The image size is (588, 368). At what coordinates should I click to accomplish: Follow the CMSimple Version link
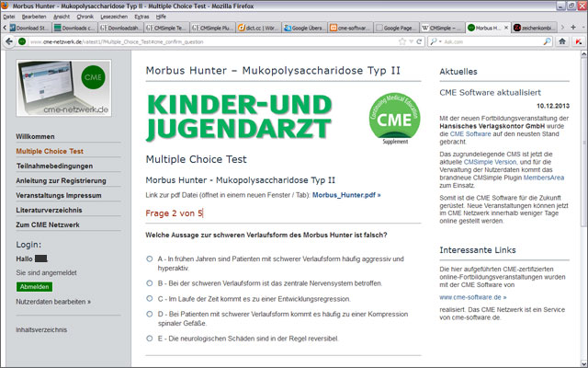click(x=490, y=162)
